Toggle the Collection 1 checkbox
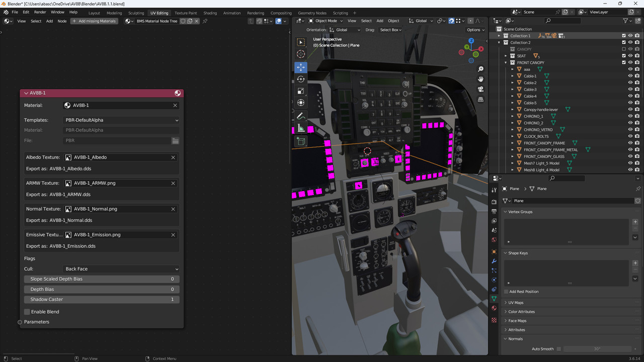644x362 pixels. (x=624, y=35)
